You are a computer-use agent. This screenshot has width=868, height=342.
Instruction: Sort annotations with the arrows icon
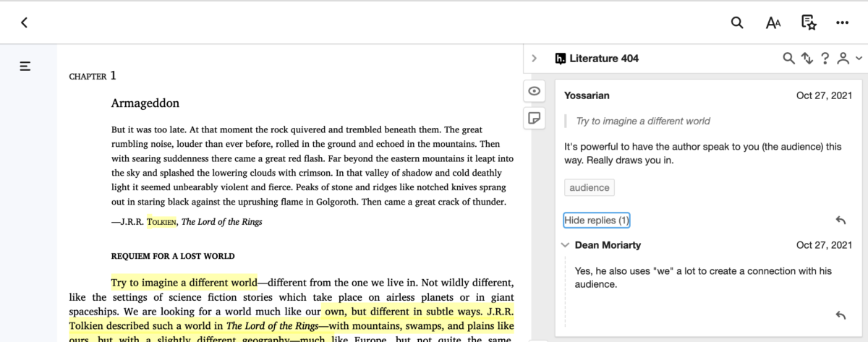pos(807,59)
